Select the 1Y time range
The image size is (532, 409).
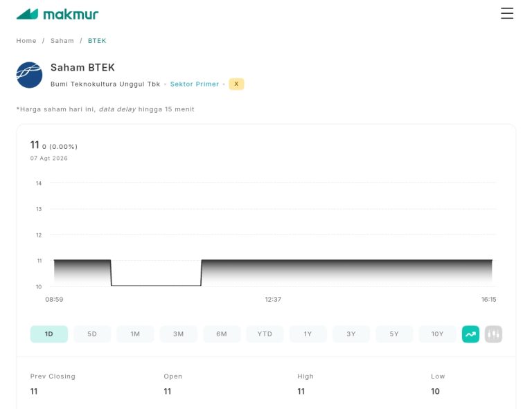coord(308,334)
